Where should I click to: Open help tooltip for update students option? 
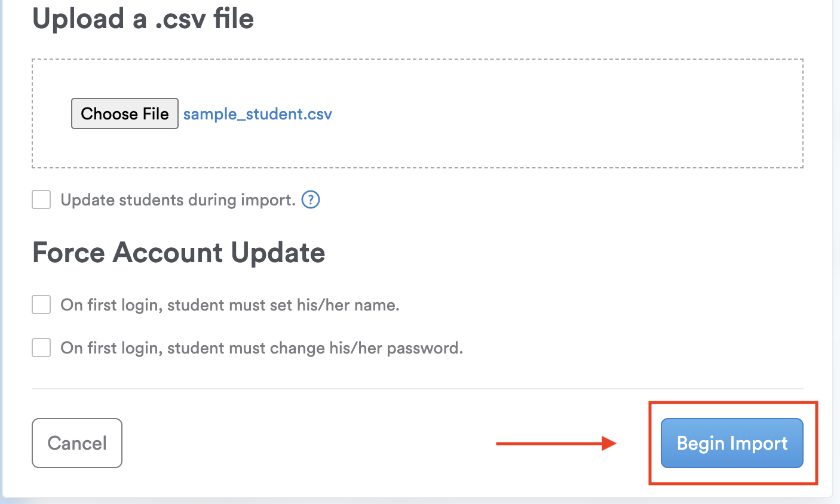[311, 199]
